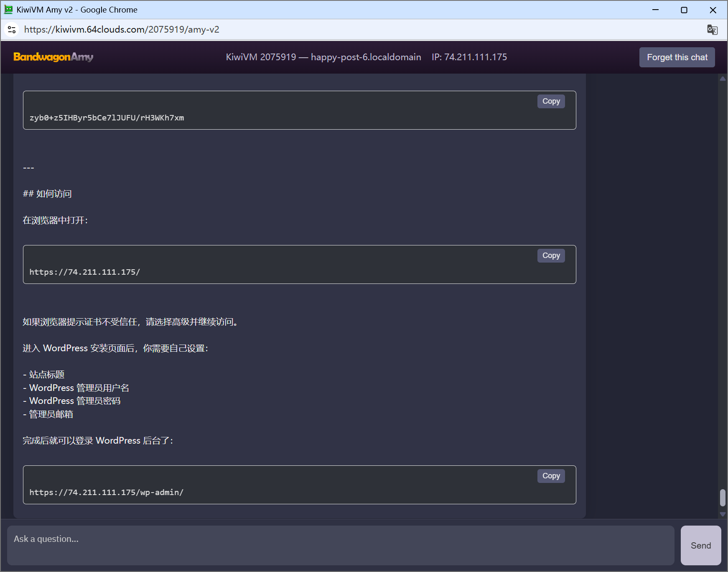This screenshot has width=728, height=572.
Task: View site information icon in address bar
Action: point(12,30)
